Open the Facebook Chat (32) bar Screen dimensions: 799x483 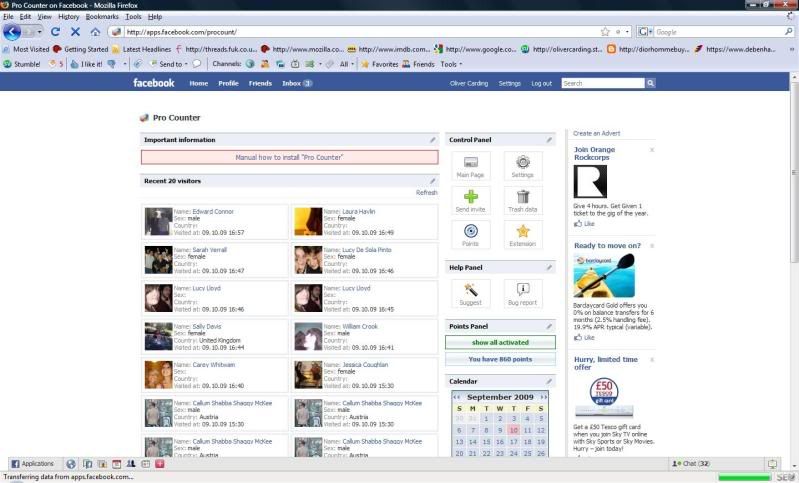[691, 464]
